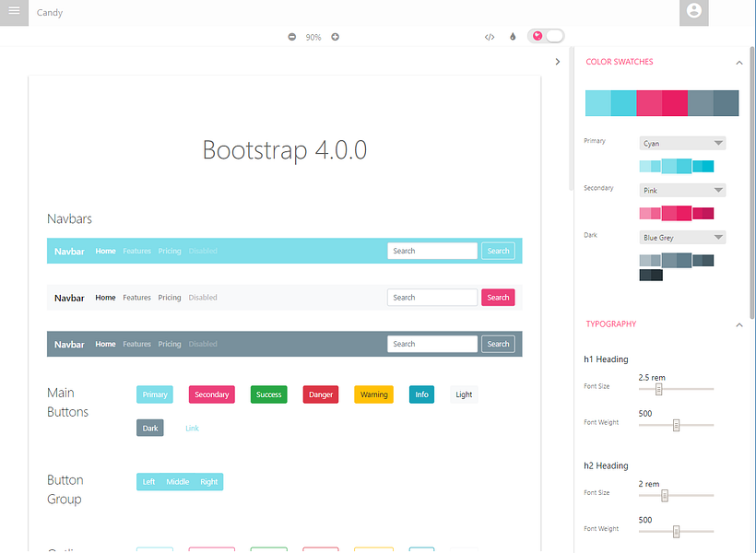Click the Info button
Viewport: 756px width, 553px height.
421,394
